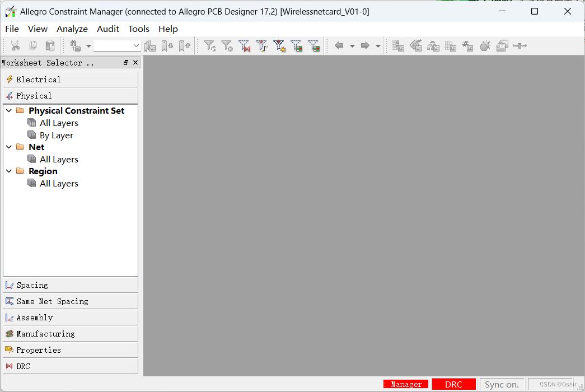Open the Electrical worksheet section
This screenshot has width=585, height=392.
click(x=70, y=80)
